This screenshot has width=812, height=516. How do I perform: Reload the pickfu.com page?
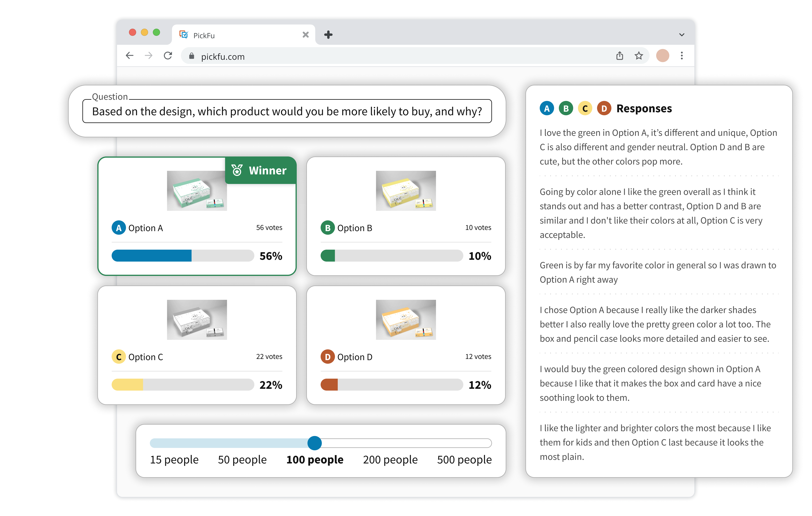pyautogui.click(x=168, y=56)
